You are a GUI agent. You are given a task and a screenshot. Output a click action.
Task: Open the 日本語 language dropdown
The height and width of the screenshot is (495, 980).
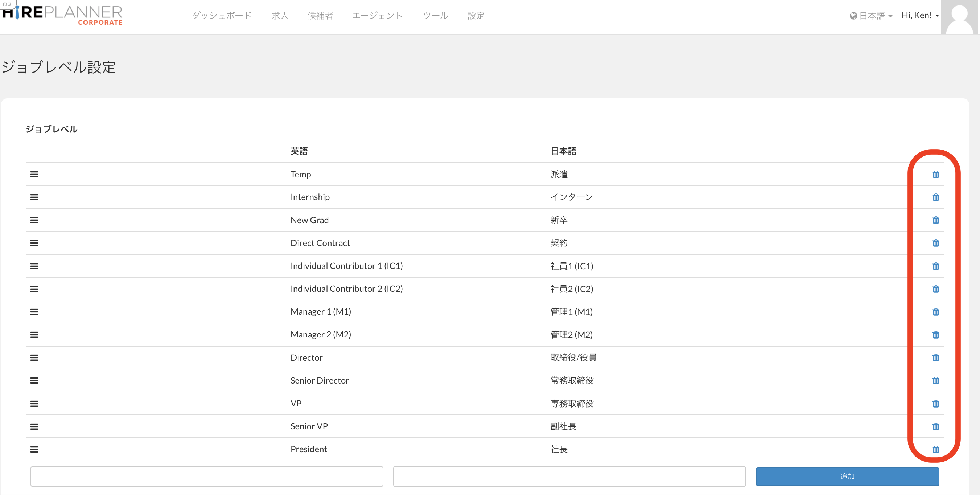pyautogui.click(x=871, y=16)
